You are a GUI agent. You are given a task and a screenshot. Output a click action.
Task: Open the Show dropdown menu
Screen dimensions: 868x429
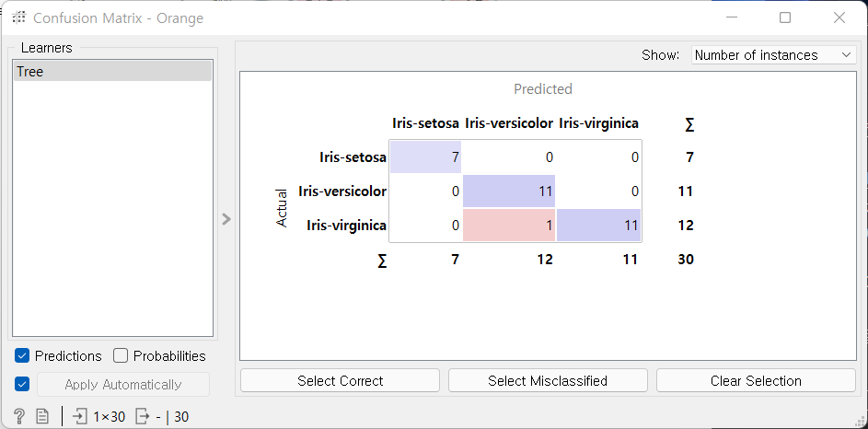[x=773, y=55]
